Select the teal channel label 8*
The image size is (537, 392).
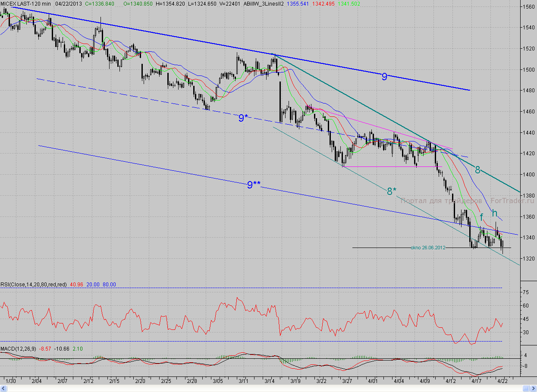pos(391,191)
